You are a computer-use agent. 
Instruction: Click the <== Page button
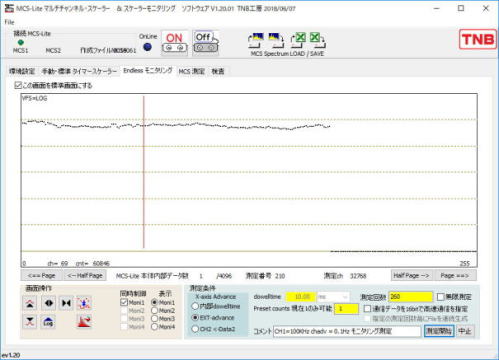tap(41, 276)
